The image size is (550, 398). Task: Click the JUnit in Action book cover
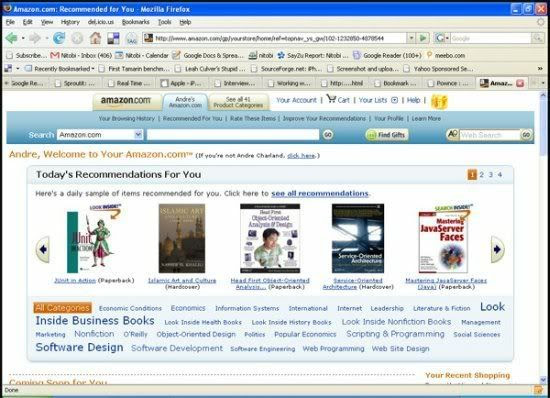click(x=93, y=239)
